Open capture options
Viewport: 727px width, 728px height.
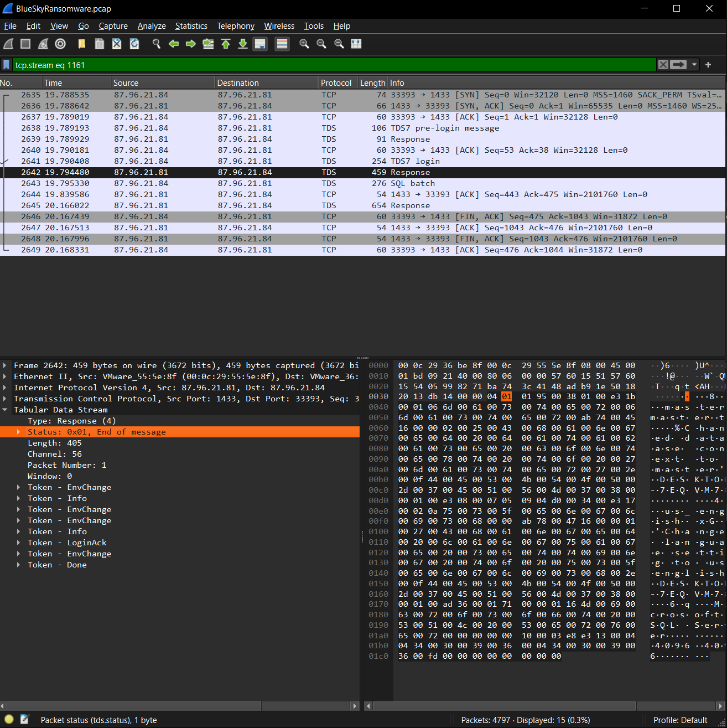point(60,44)
